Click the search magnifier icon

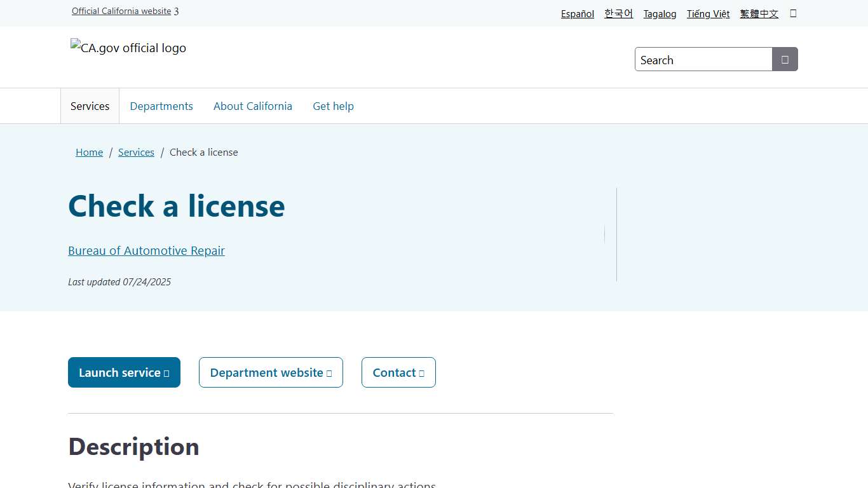click(785, 59)
